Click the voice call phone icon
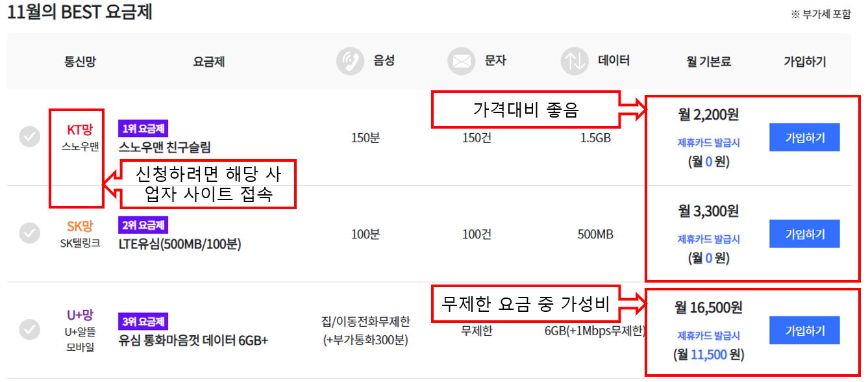 [x=351, y=62]
